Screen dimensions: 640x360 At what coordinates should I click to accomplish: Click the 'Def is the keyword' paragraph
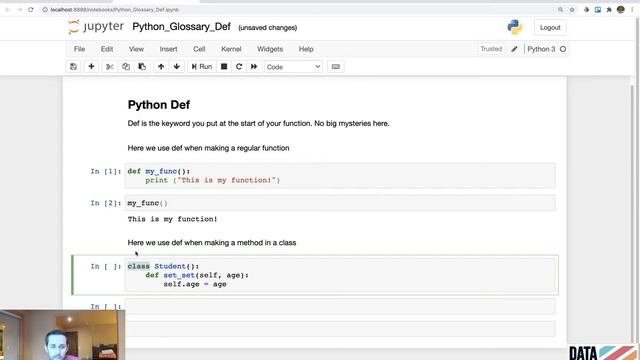258,123
